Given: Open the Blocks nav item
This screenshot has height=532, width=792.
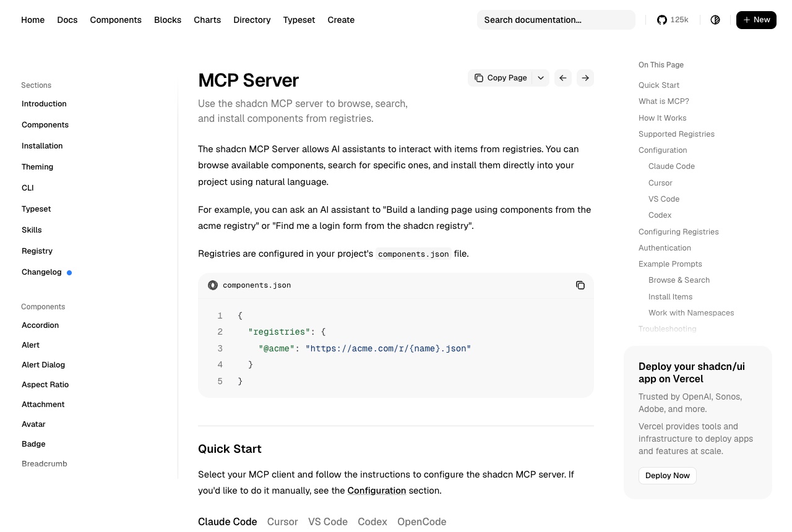Looking at the screenshot, I should click(x=168, y=20).
